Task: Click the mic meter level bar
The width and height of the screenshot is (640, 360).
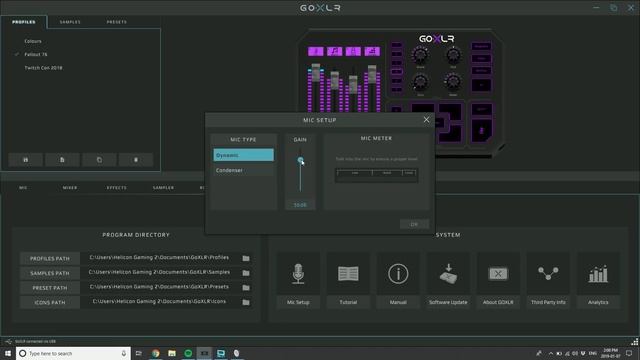Action: coord(376,176)
